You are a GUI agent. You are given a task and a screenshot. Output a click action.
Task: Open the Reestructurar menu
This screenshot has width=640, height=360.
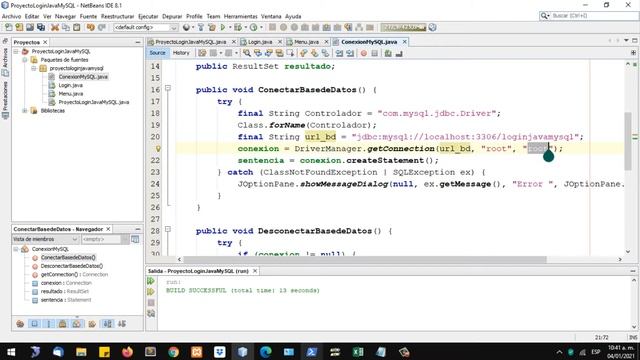click(118, 16)
